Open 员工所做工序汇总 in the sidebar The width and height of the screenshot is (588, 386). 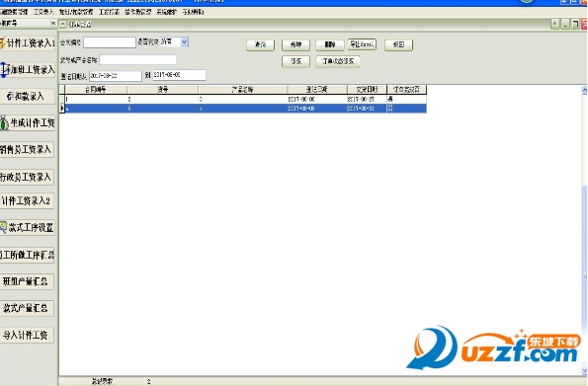[28, 255]
